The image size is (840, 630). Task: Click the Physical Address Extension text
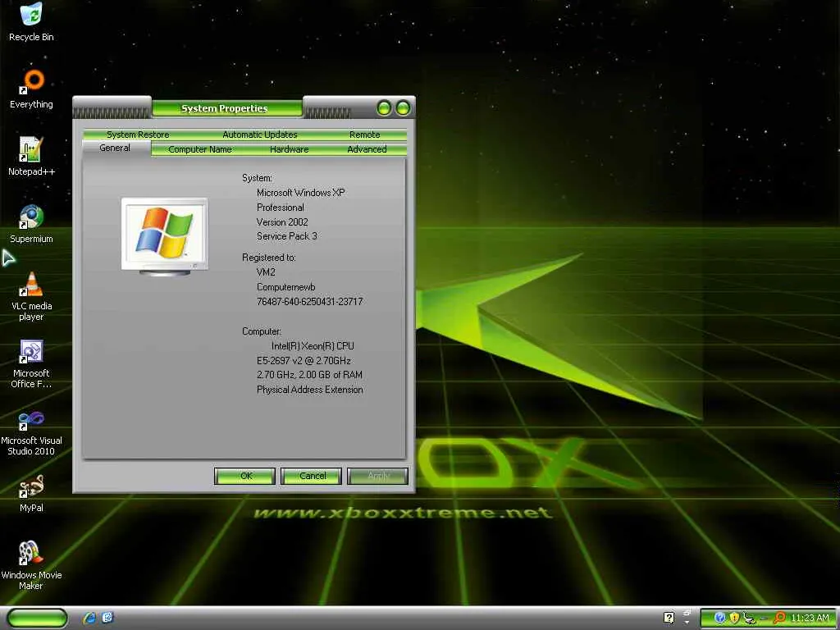click(309, 390)
